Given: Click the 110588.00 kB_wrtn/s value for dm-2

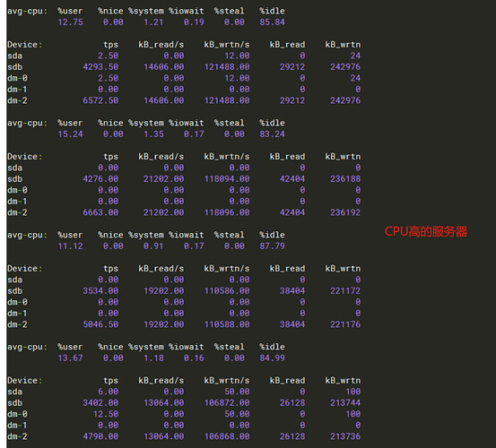Looking at the screenshot, I should [x=227, y=324].
